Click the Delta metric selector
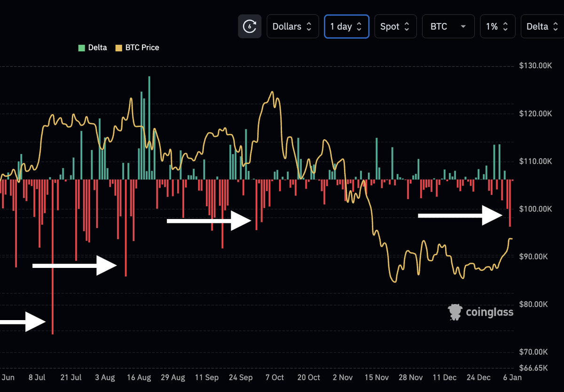564x392 pixels. 542,26
